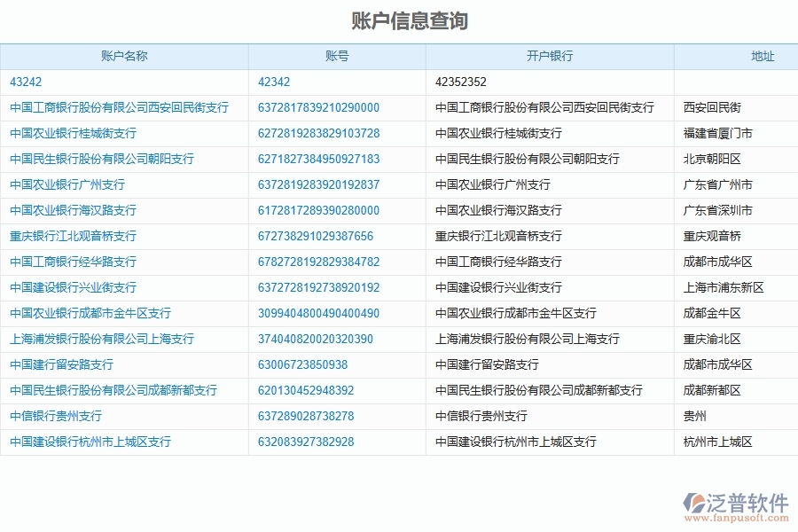This screenshot has width=798, height=532.
Task: Open 中国工商银行股份有限公司西安回民街支行 account link
Action: click(x=120, y=107)
